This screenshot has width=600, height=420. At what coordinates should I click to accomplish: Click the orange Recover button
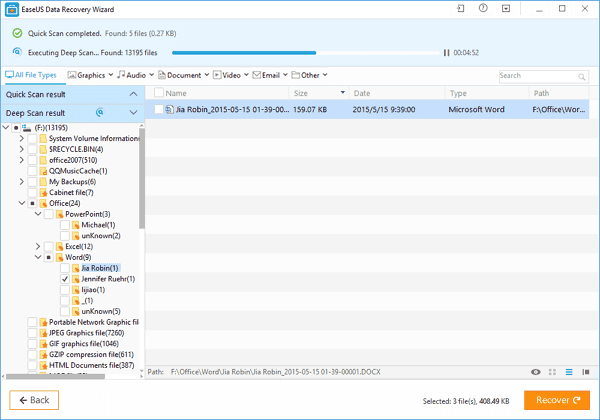click(x=557, y=400)
